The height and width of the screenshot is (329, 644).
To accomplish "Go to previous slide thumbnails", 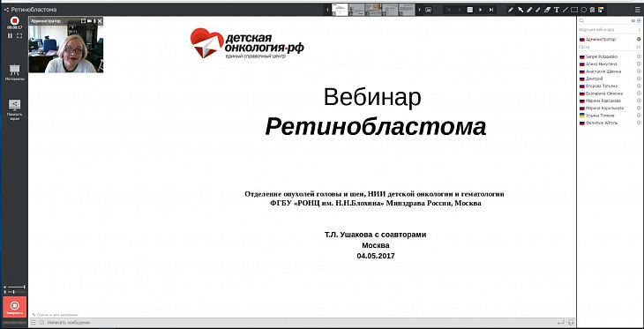I will (327, 10).
